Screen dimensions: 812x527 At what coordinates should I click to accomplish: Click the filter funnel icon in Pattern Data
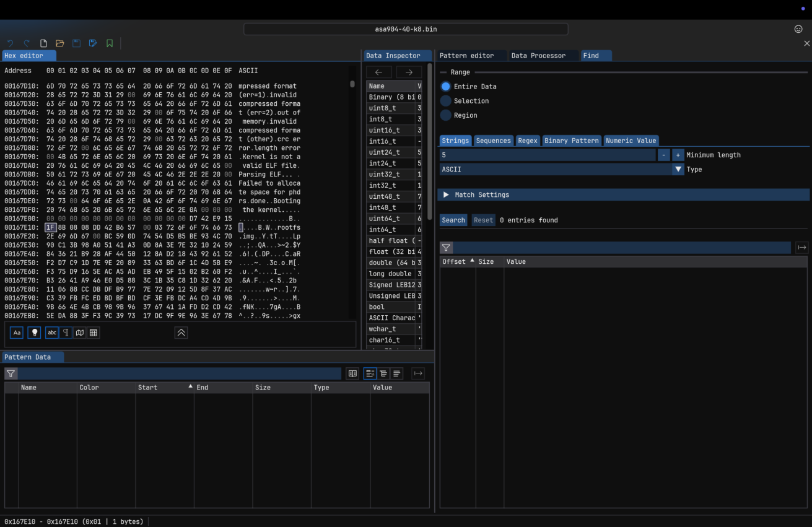pyautogui.click(x=11, y=373)
